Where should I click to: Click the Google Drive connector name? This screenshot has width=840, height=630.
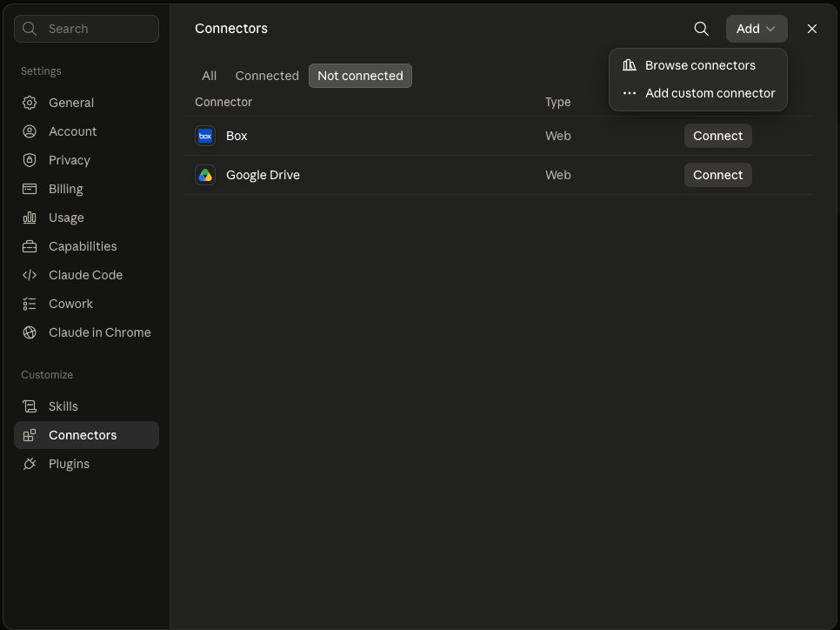(263, 175)
